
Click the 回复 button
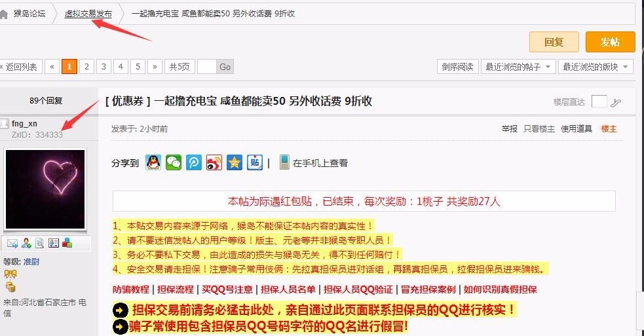point(554,42)
